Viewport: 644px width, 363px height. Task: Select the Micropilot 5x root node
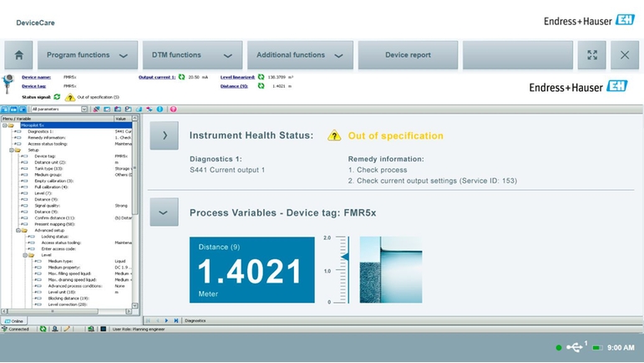pos(76,125)
